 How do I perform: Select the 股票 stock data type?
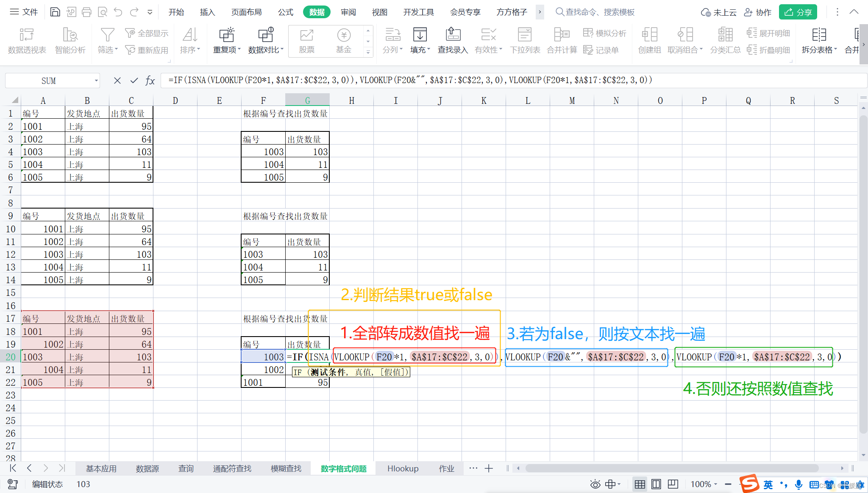[306, 41]
